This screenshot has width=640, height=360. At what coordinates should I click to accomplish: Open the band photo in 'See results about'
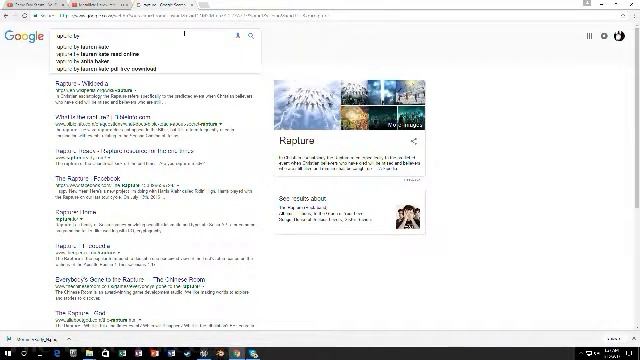[408, 216]
